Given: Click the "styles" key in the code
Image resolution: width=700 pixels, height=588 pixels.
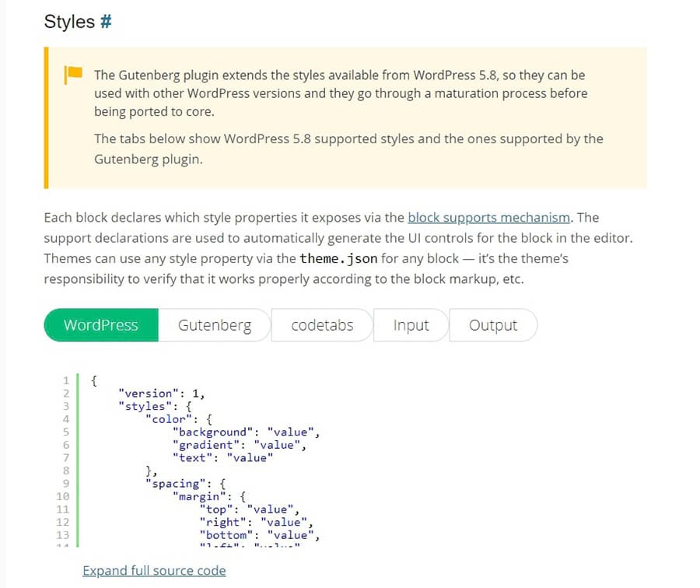Looking at the screenshot, I should click(x=142, y=406).
